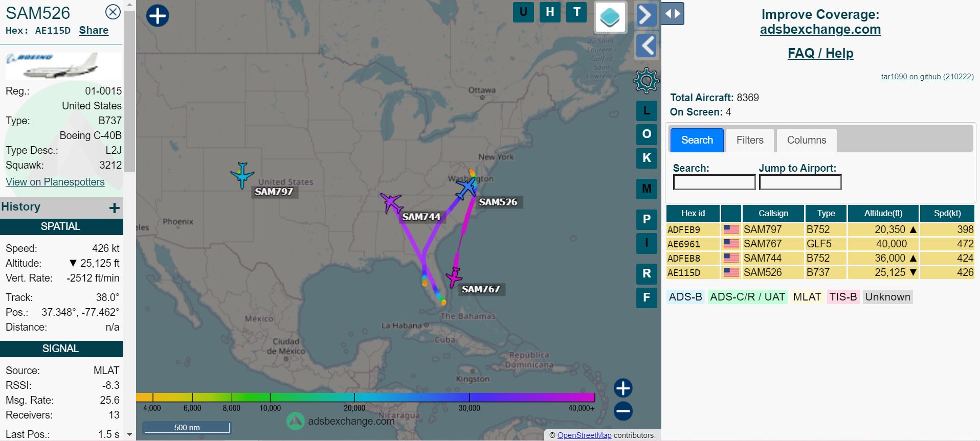980x441 pixels.
Task: Sort table by Altitude(ft) column
Action: click(883, 213)
